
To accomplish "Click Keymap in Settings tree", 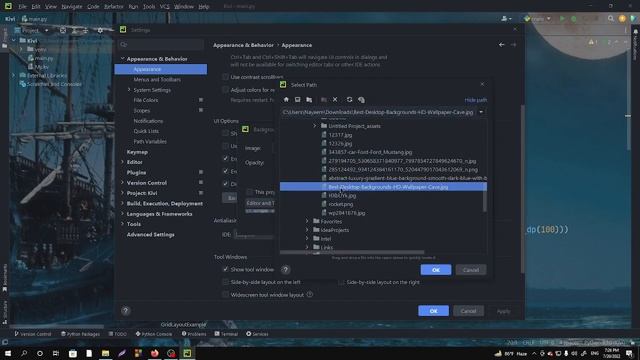I will 137,152.
